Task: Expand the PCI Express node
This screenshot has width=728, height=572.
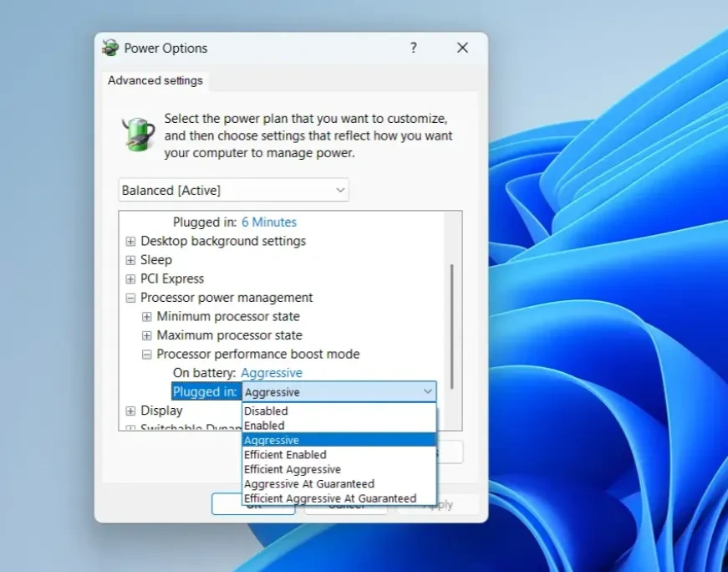Action: [131, 278]
